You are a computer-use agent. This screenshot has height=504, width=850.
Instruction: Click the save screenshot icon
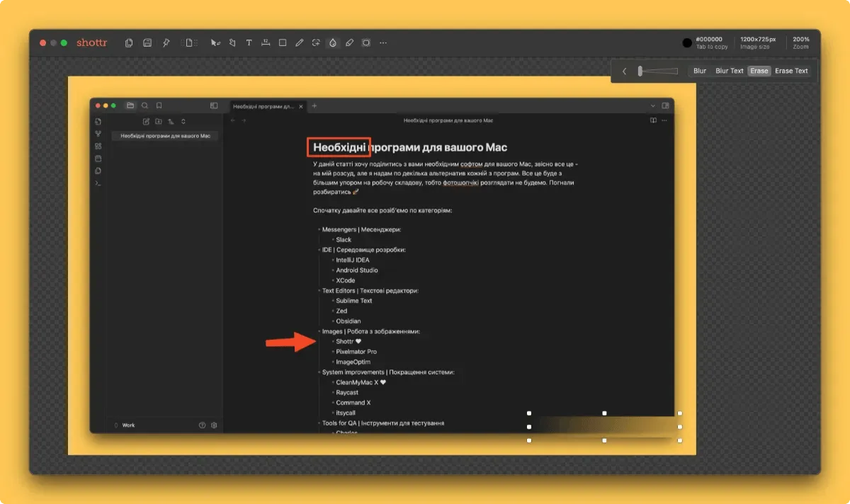point(147,43)
